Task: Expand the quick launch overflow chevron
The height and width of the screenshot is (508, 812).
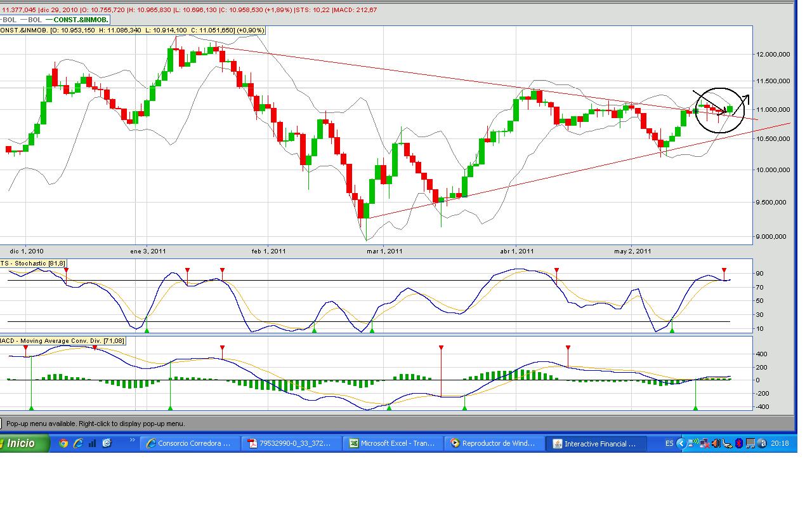Action: 133,439
